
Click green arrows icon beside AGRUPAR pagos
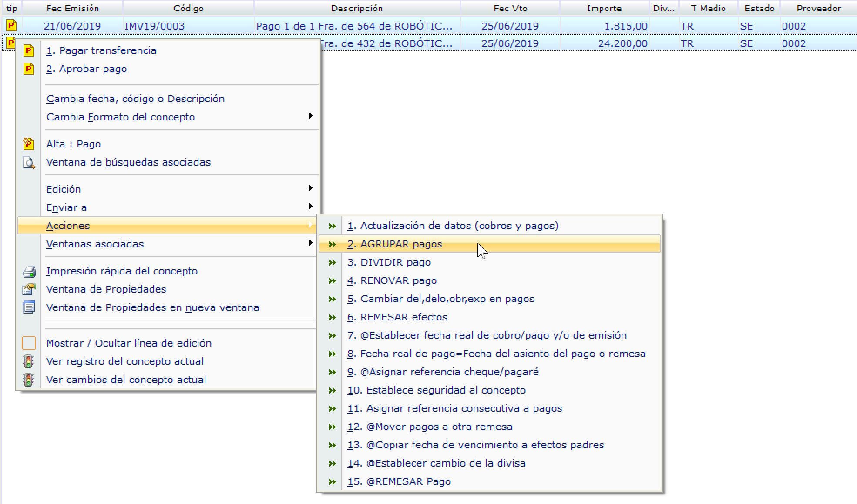(x=333, y=244)
